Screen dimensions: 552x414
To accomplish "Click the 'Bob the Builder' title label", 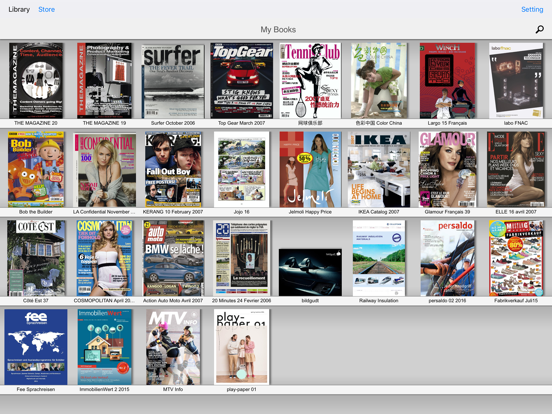I will click(x=36, y=212).
